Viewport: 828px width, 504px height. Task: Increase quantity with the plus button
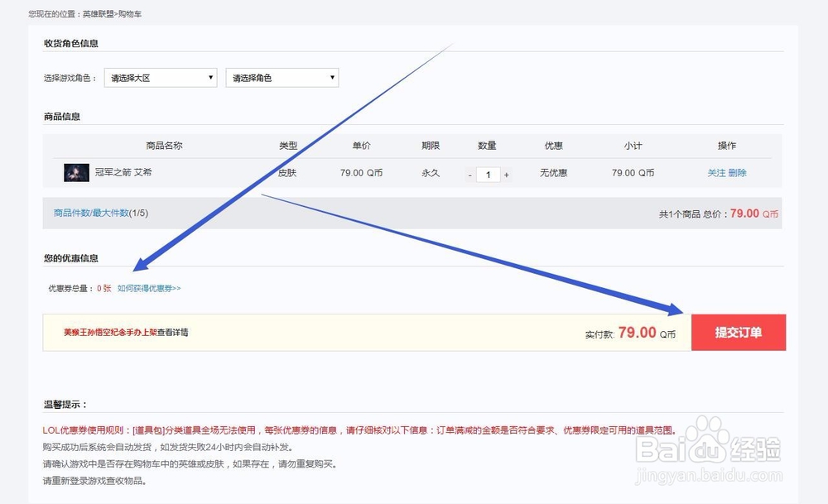[x=507, y=175]
